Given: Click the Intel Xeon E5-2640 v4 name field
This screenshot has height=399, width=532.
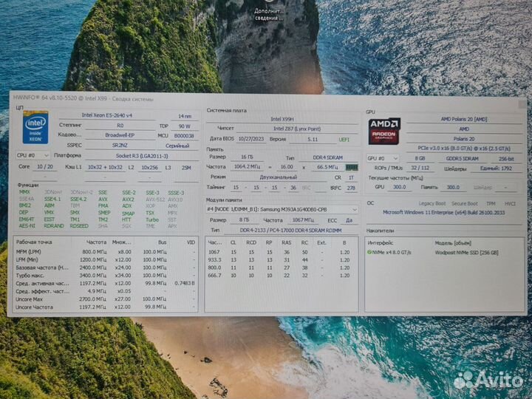Looking at the screenshot, I should coord(107,115).
